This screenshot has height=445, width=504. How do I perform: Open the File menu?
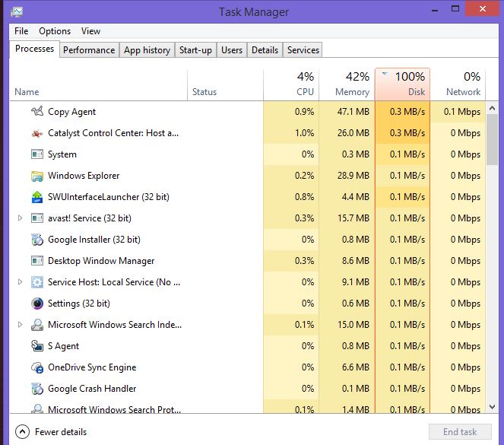[21, 31]
